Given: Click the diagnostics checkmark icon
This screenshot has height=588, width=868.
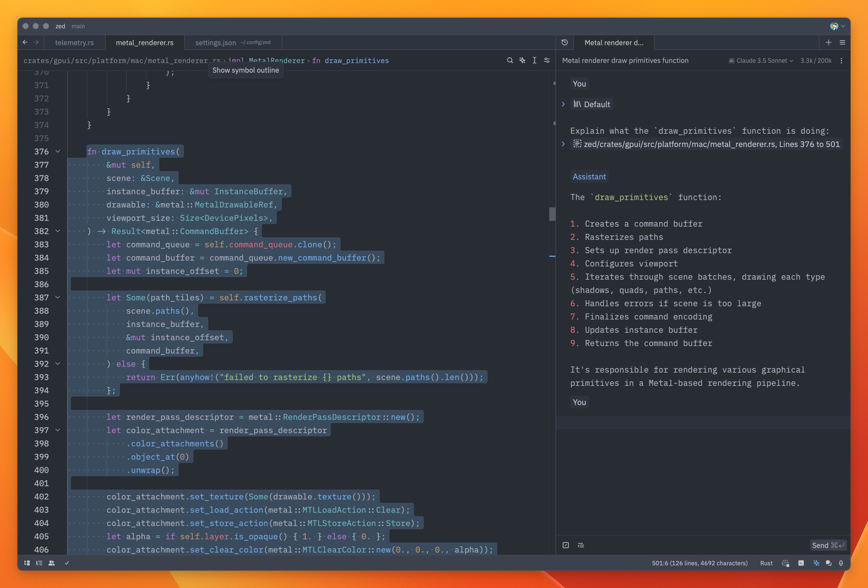Looking at the screenshot, I should 67,563.
